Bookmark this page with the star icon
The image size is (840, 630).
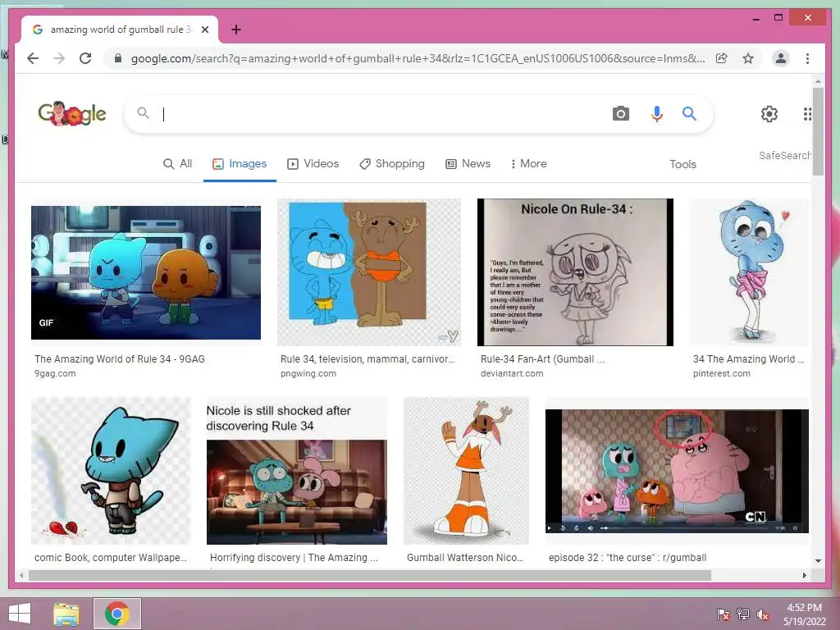tap(748, 58)
